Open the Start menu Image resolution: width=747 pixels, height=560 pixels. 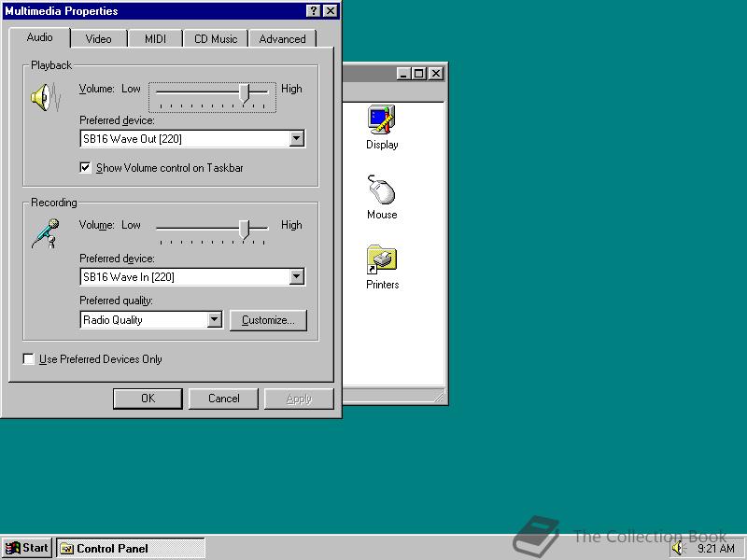[26, 548]
